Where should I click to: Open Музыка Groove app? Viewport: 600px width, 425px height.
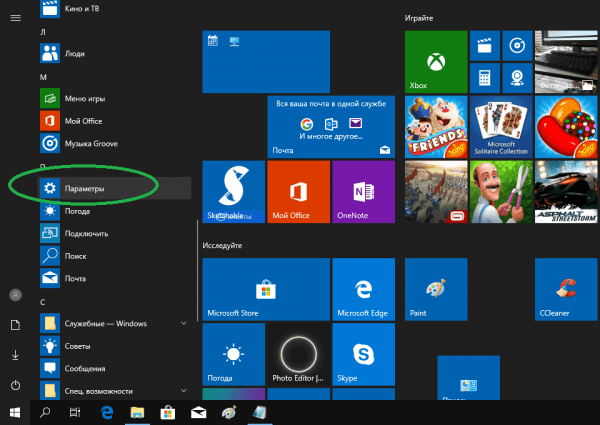tap(115, 143)
